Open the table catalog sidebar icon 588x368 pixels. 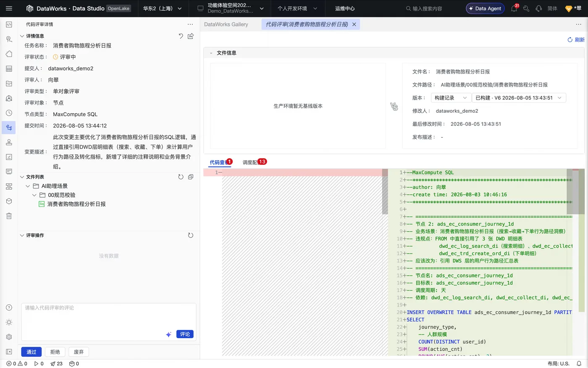tap(9, 69)
